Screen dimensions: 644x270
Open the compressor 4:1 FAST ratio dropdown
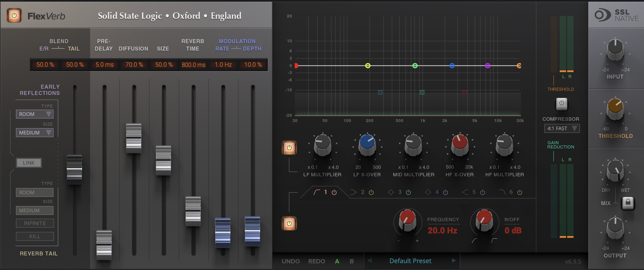click(562, 128)
